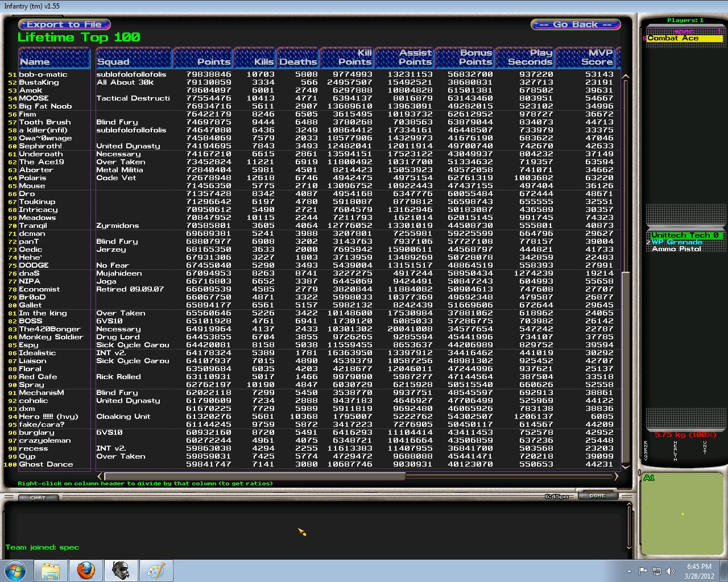Click the volume speaker tray icon

point(671,571)
